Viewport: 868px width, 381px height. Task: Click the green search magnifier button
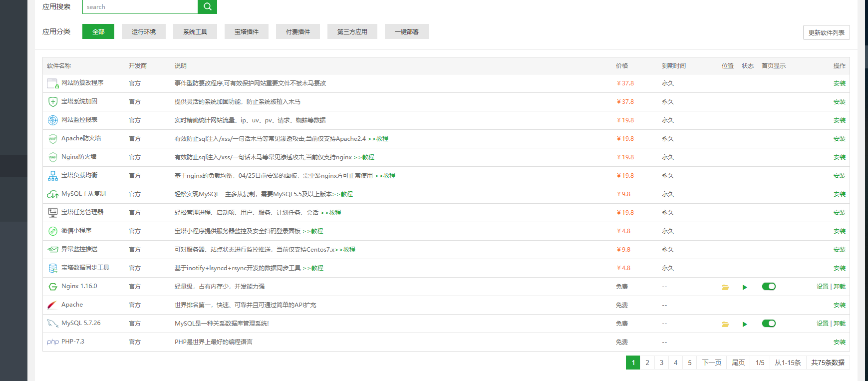tap(207, 6)
